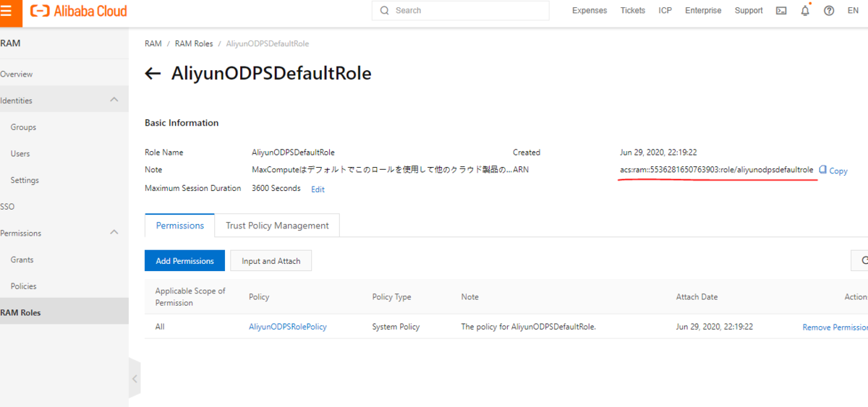Click the Attach Date column header
The height and width of the screenshot is (407, 868).
tap(697, 297)
